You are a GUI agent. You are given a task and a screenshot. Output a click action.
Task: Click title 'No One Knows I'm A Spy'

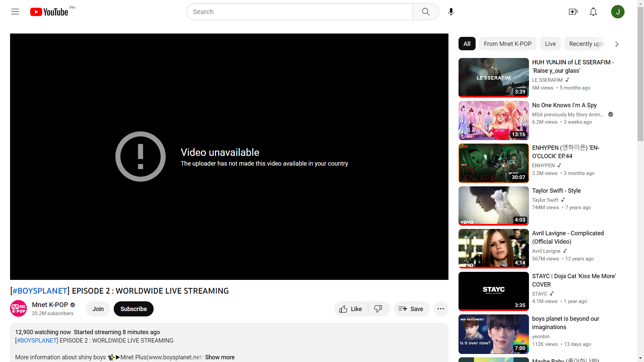point(564,105)
